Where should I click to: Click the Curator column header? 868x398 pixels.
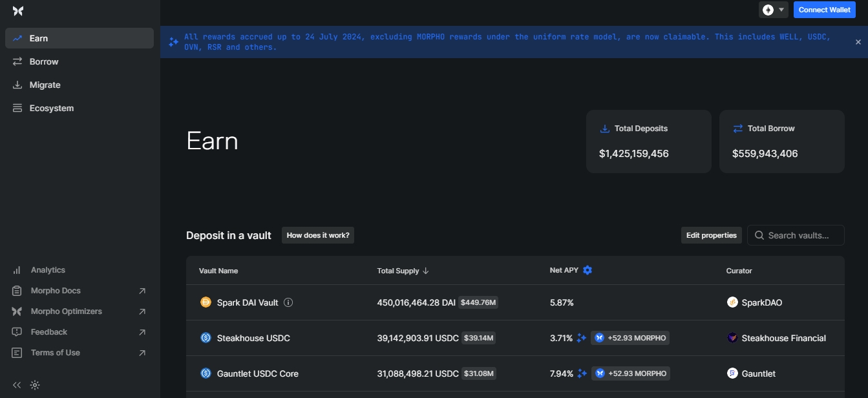click(x=739, y=271)
